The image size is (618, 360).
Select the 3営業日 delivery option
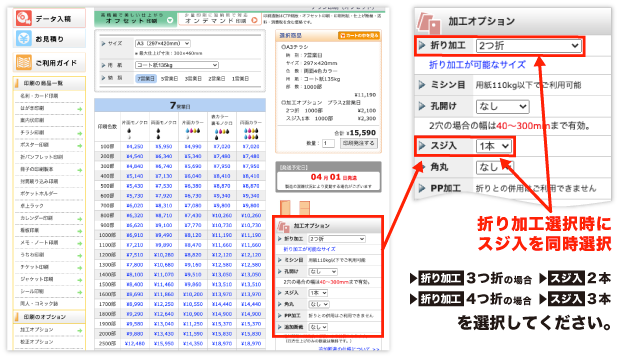pos(193,78)
